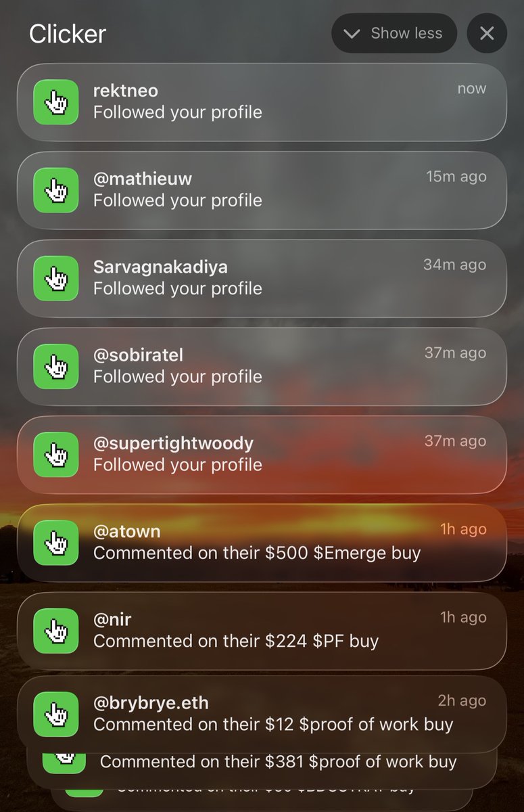Open @supertightwoody 37m ago follow notification
This screenshot has width=524, height=812.
[x=262, y=454]
